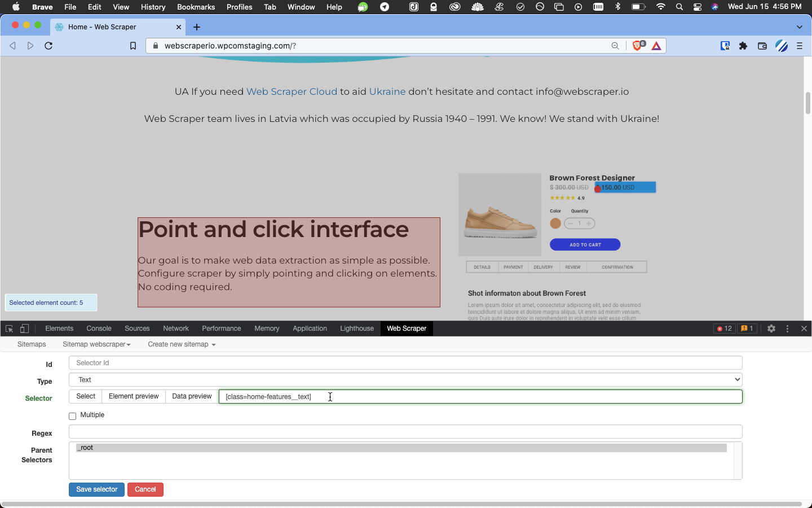Select the tan shoe color swatch
Image resolution: width=812 pixels, height=508 pixels.
pos(555,224)
